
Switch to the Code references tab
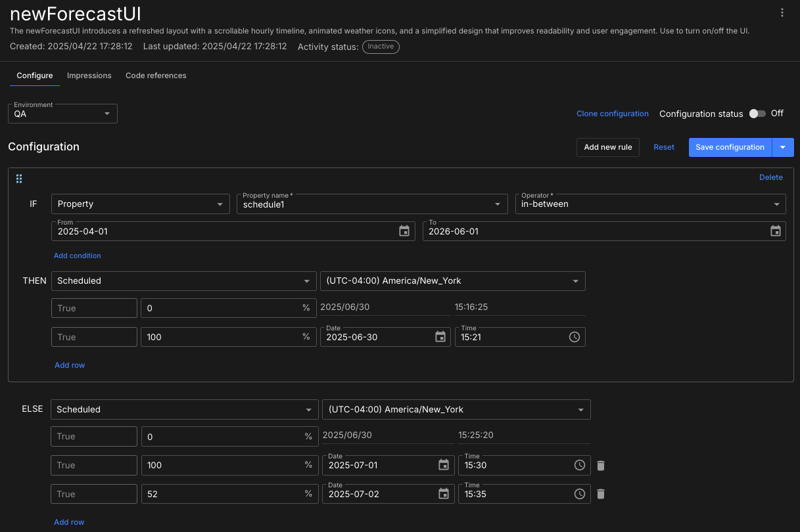[x=156, y=76]
